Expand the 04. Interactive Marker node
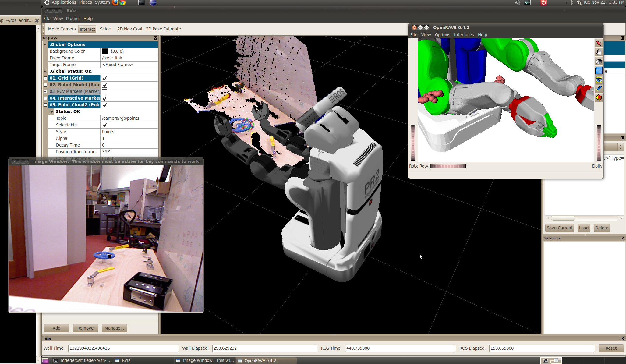Screen dimensions: 626x364 45,98
